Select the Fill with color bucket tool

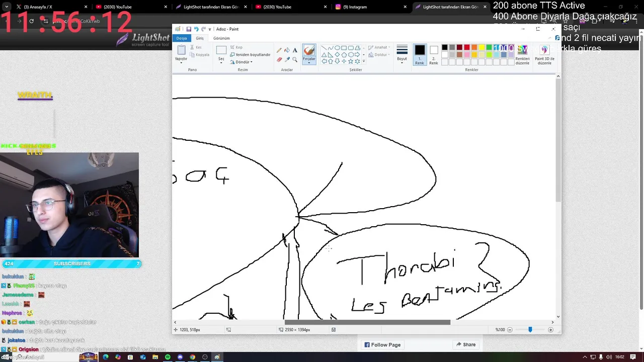287,50
